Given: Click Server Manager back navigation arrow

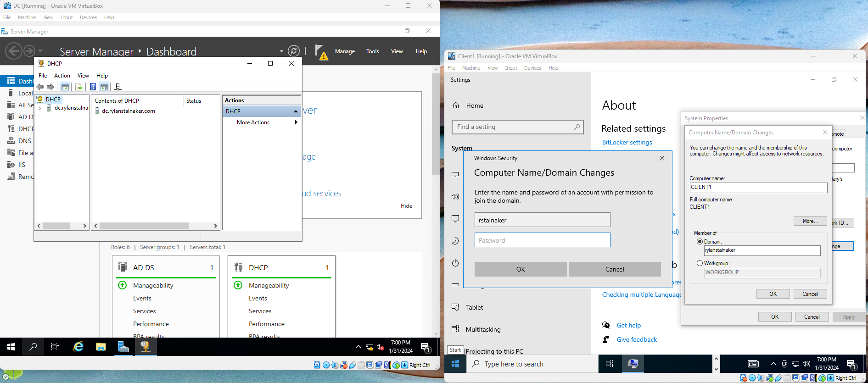Looking at the screenshot, I should pos(14,50).
